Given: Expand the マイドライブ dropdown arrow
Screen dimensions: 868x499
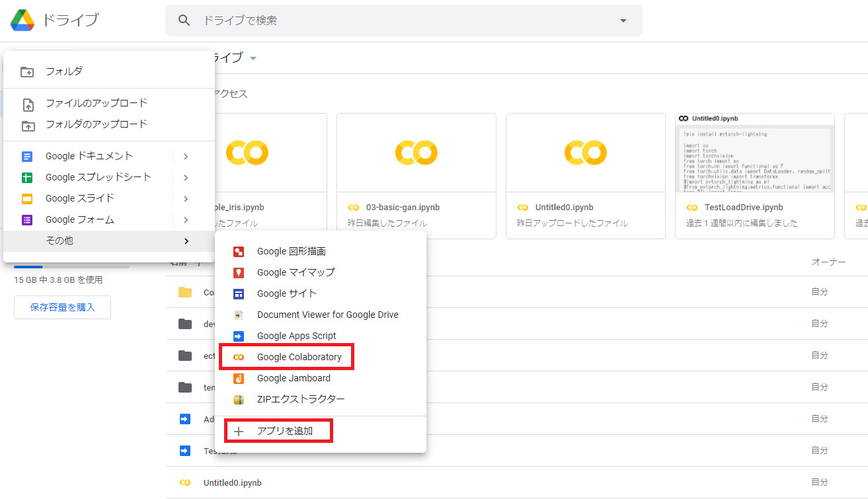Looking at the screenshot, I should (253, 58).
